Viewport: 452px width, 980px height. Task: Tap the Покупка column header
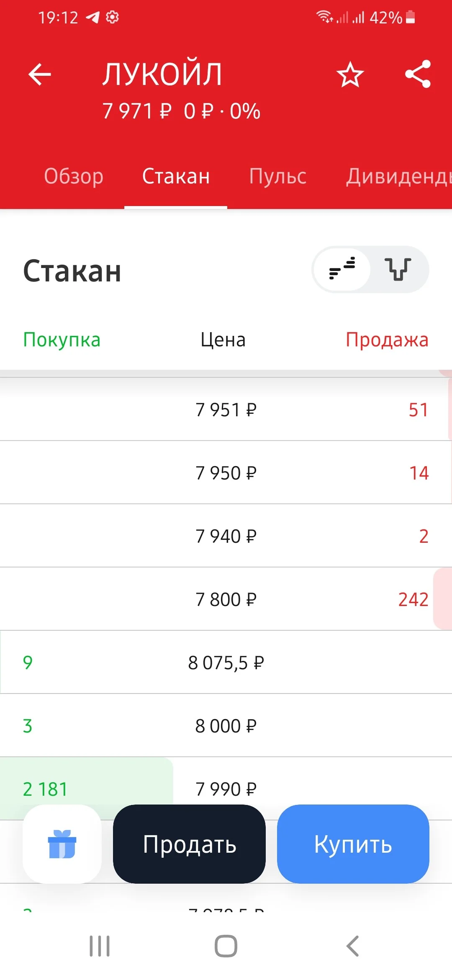click(62, 340)
